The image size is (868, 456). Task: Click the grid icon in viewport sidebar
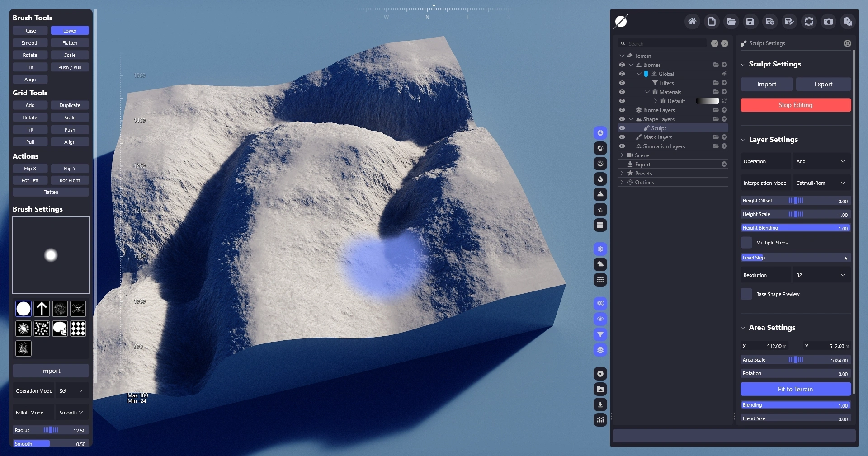point(600,225)
